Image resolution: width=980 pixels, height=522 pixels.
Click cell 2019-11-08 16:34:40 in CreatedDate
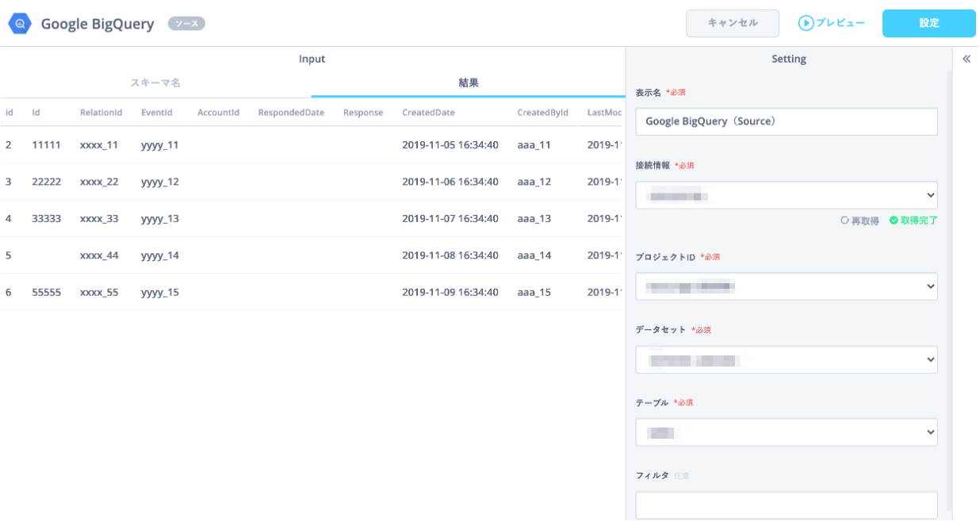(x=450, y=255)
